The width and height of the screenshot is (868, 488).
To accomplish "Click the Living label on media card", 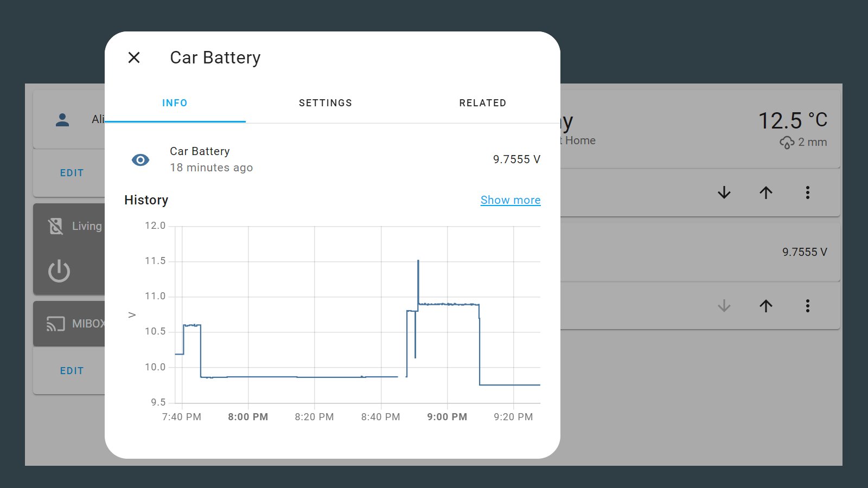I will [87, 226].
